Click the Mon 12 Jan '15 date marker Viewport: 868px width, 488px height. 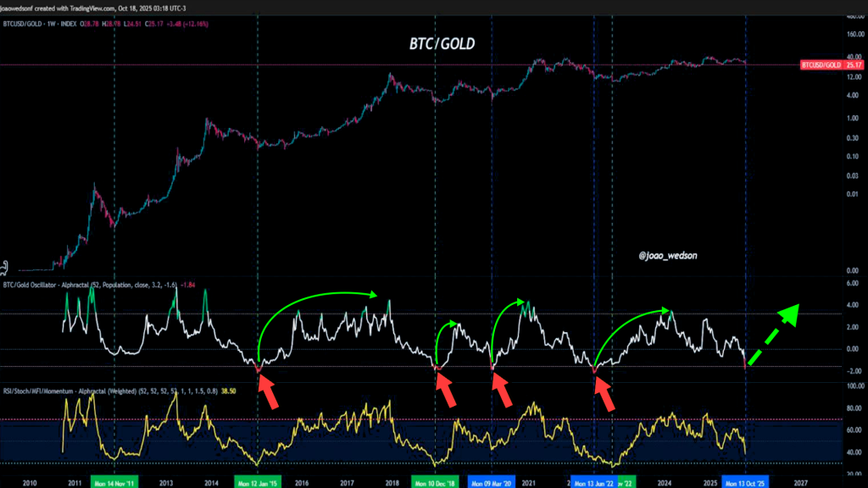click(258, 480)
